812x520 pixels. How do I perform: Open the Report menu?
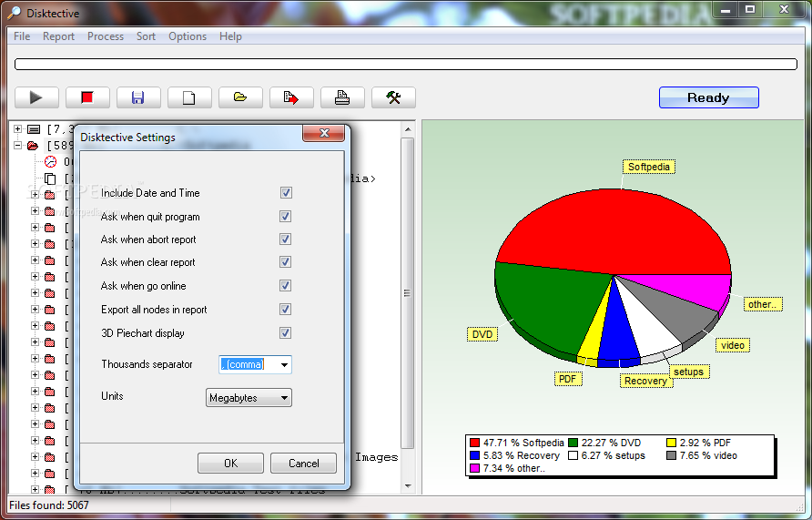coord(58,36)
